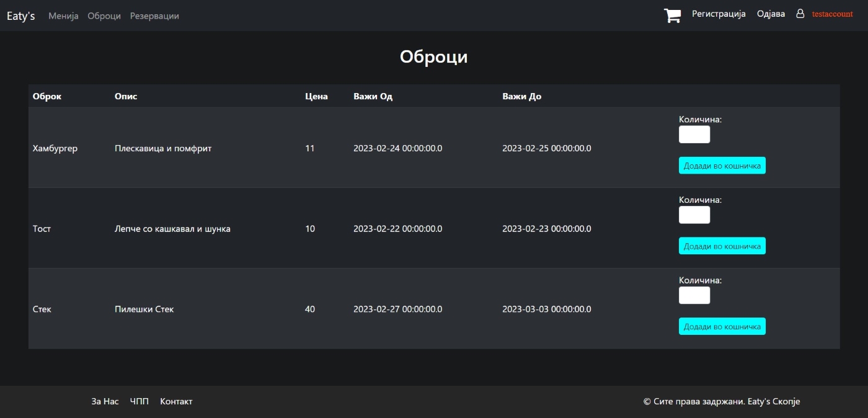The image size is (868, 418).
Task: Log out using the Одјава link
Action: [771, 14]
